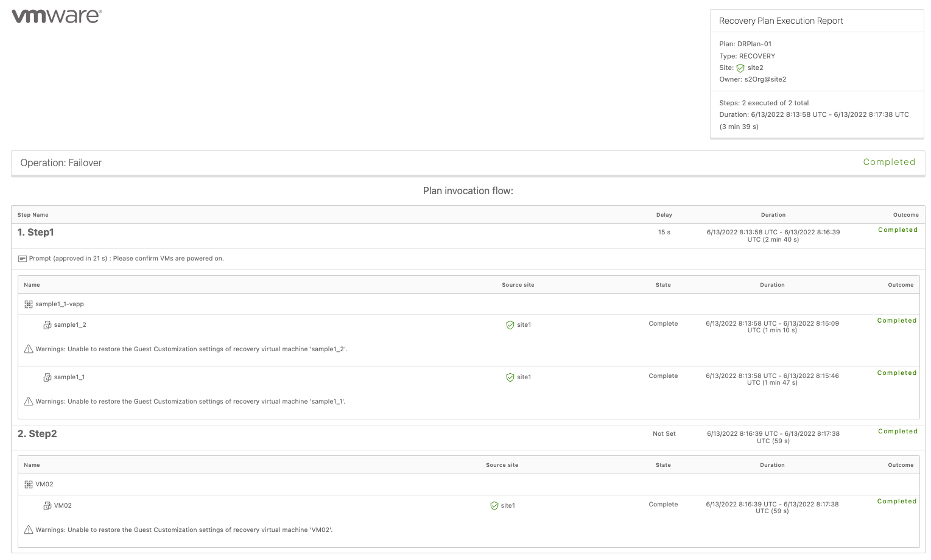Click the Completed outcome for Step2
The height and width of the screenshot is (560, 931).
[897, 432]
